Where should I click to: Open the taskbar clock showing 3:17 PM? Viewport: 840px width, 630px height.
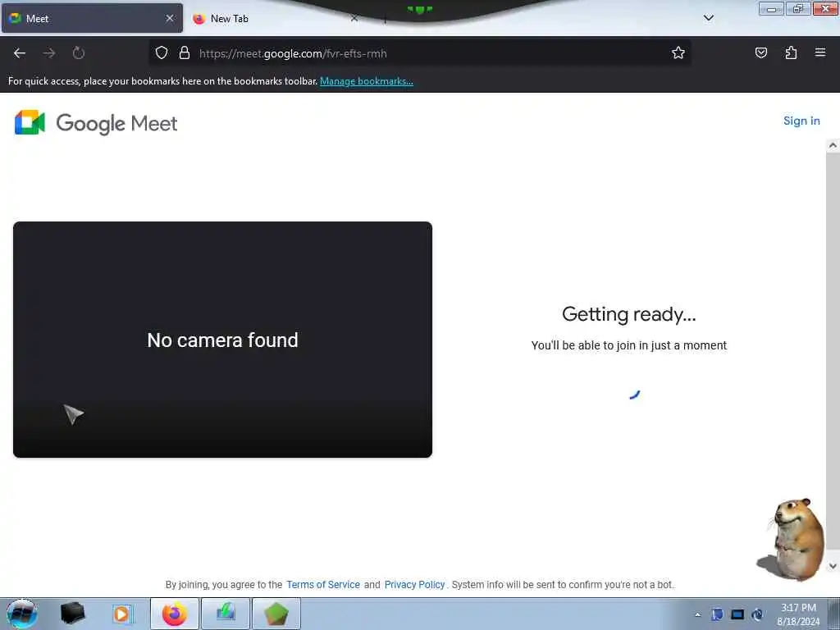point(798,614)
